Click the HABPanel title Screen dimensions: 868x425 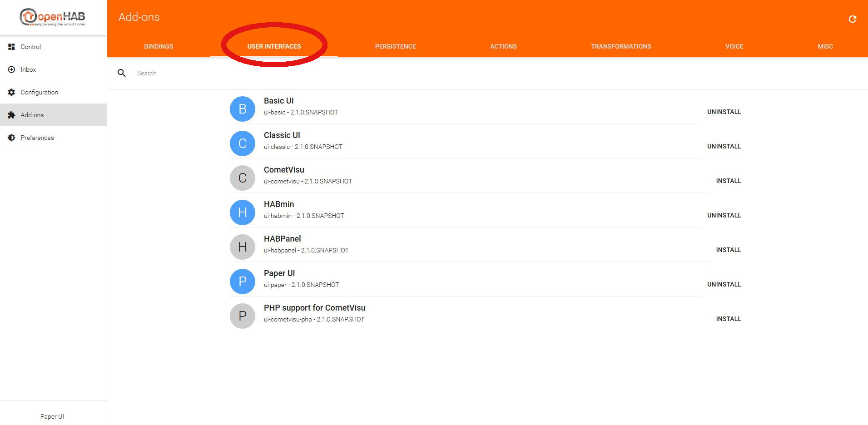tap(283, 239)
